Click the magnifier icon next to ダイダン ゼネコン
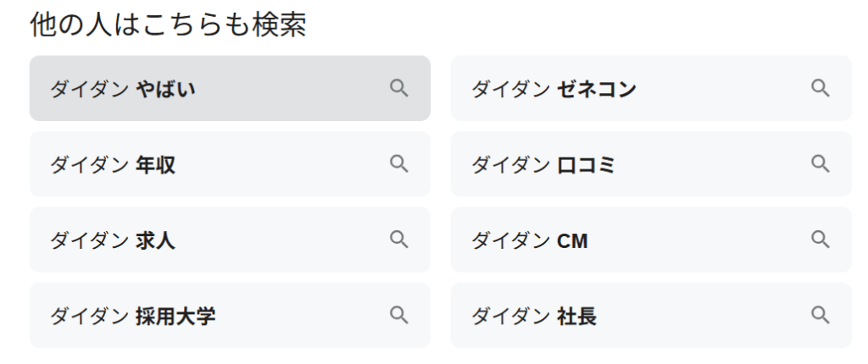The height and width of the screenshot is (364, 868). (x=820, y=88)
